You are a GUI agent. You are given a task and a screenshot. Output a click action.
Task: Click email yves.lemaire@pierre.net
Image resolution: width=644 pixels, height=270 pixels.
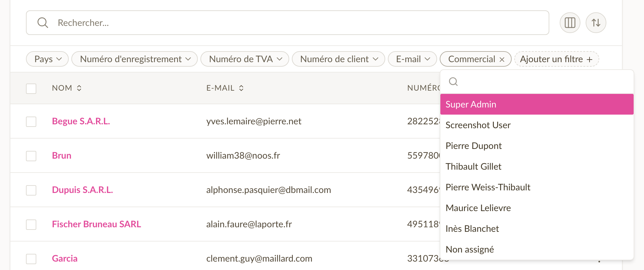254,121
